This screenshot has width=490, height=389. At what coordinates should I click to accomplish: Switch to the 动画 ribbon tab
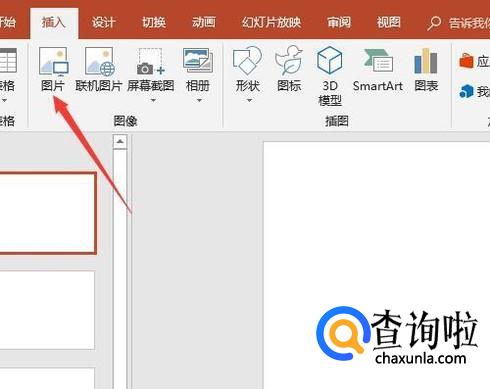coord(204,22)
